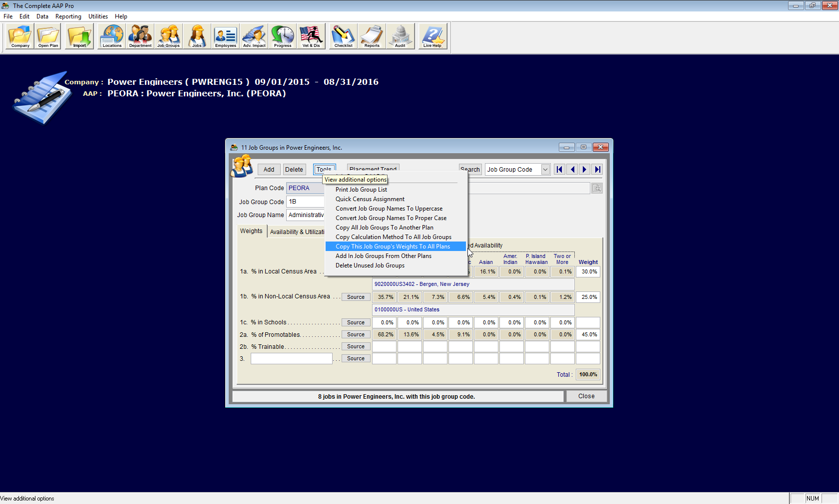839x504 pixels.
Task: Choose Delete Unused Job Groups
Action: point(396,265)
